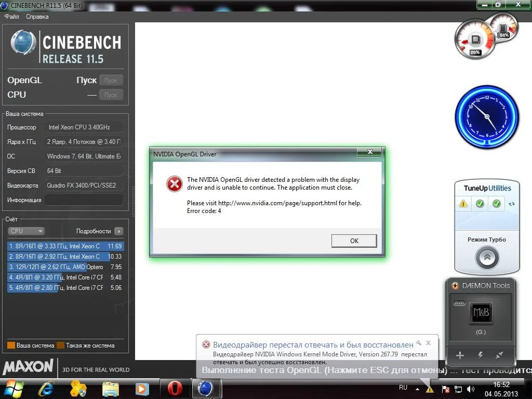Screen dimensions: 532x399
Task: Show hidden tray icons arrow
Action: click(x=417, y=389)
